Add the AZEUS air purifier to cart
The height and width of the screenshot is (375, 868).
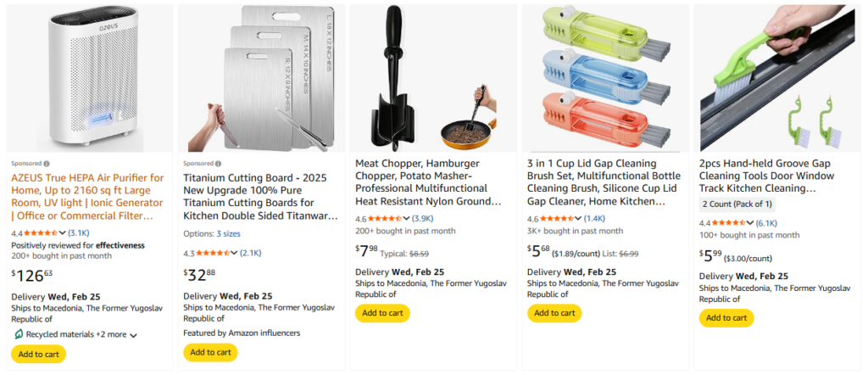click(38, 354)
